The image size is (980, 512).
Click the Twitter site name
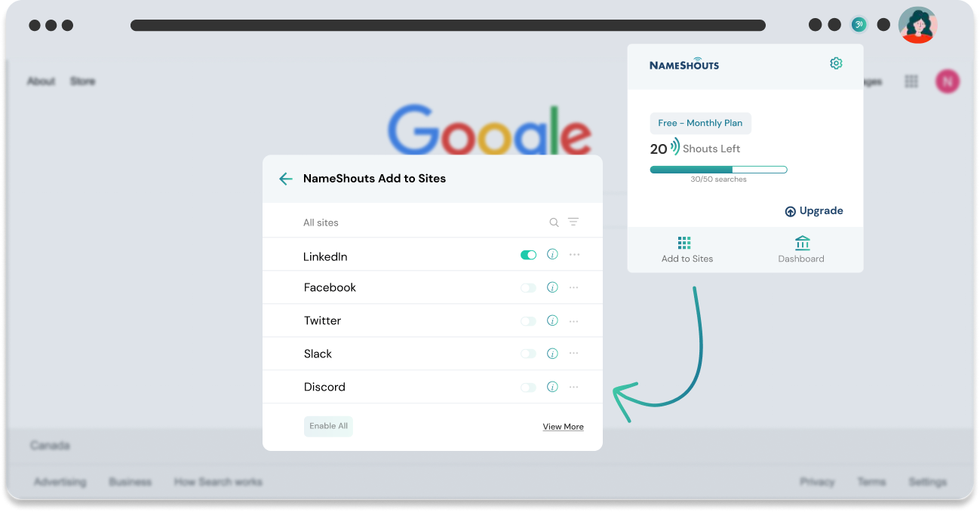pos(322,320)
